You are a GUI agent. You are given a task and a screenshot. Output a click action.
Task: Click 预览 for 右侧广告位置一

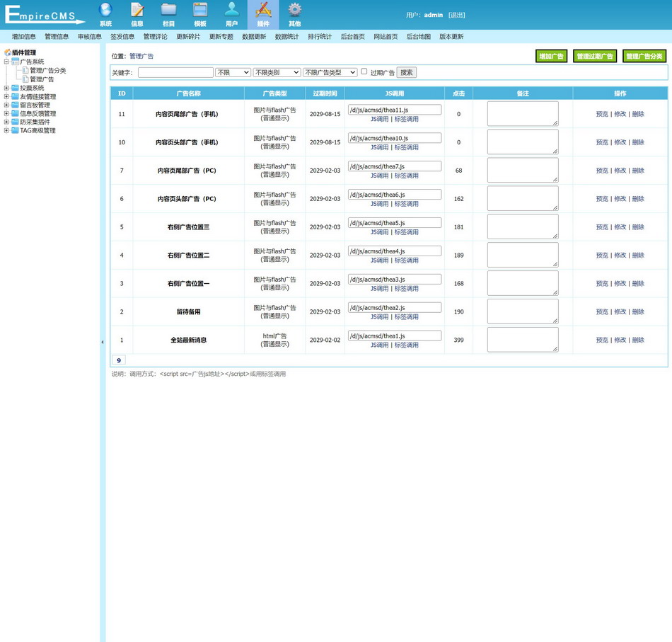click(x=602, y=283)
